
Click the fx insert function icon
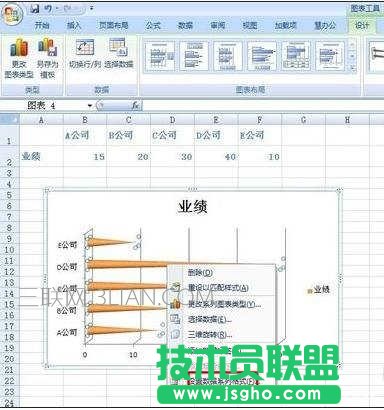[x=135, y=106]
